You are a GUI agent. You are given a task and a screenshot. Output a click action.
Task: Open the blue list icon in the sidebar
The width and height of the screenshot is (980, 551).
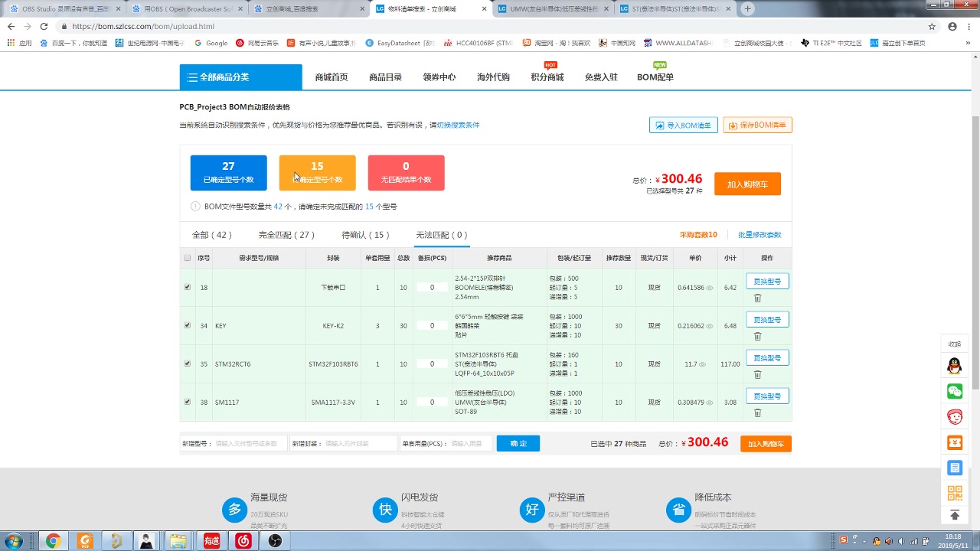click(x=955, y=468)
